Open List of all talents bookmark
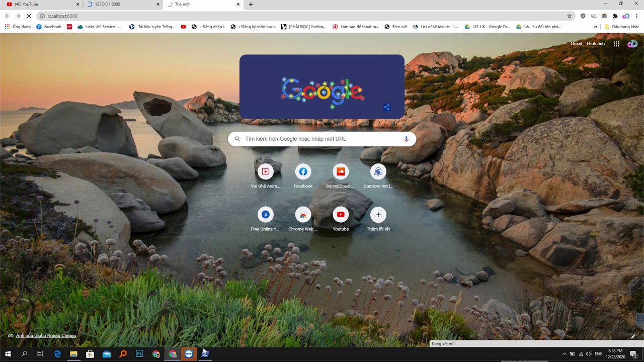 point(436,27)
